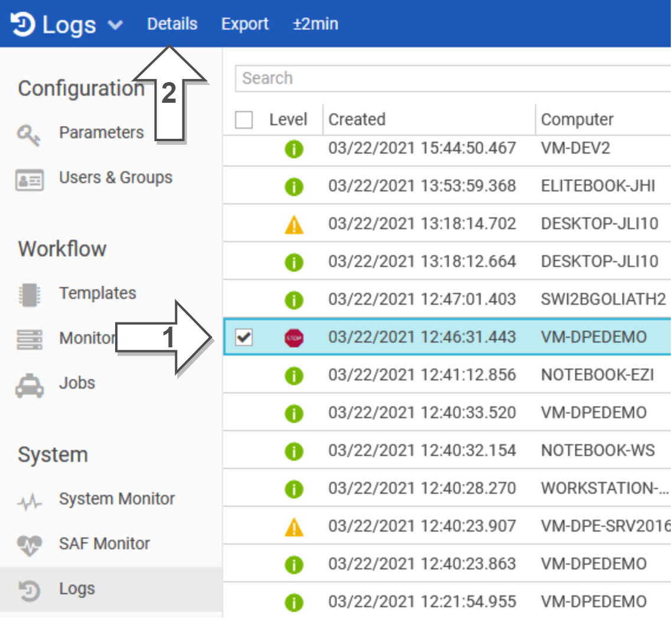Screen dimensions: 672x619
Task: Uncheck the selected VM-DPEDEMO error row checkbox
Action: click(x=244, y=337)
